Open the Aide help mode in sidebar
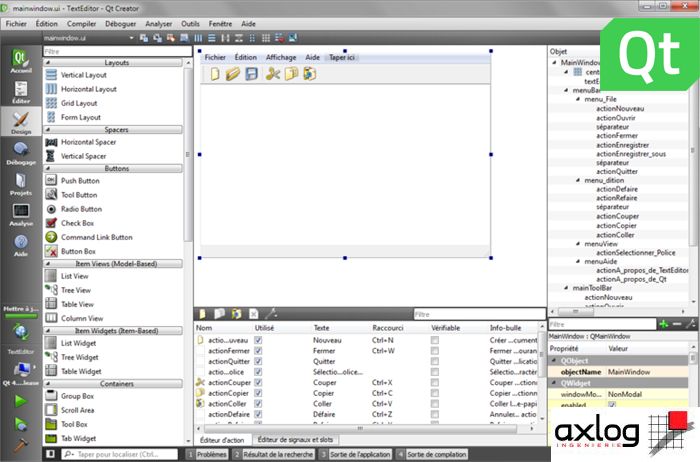 coord(21,245)
